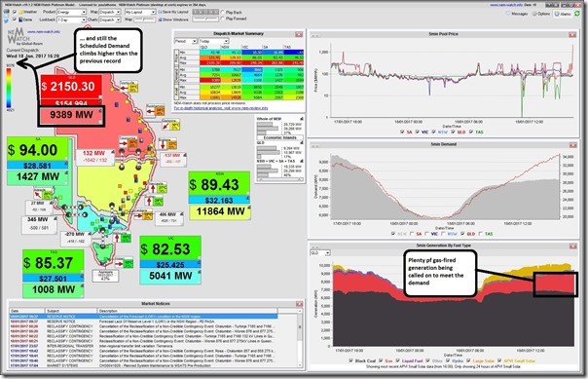The width and height of the screenshot is (588, 379).
Task: Open the Product dropdown
Action: (x=71, y=12)
